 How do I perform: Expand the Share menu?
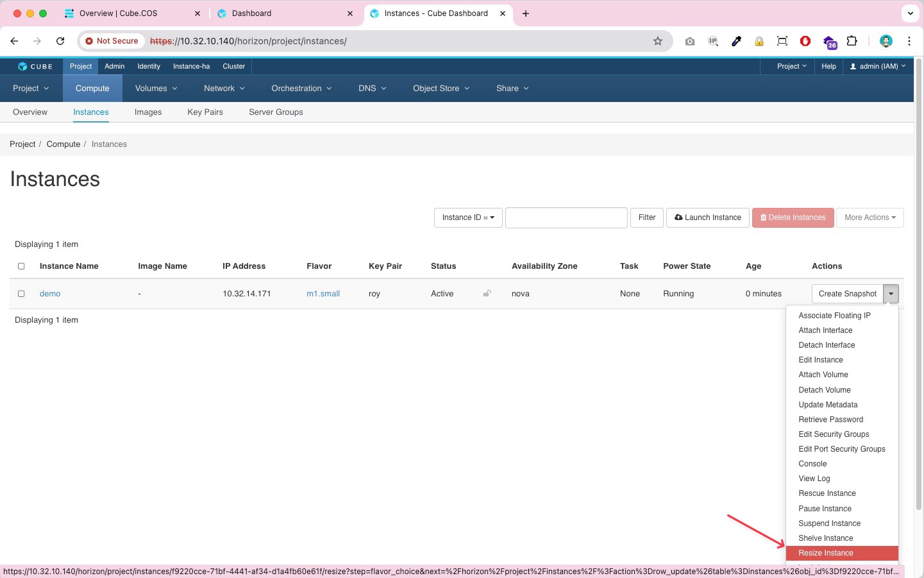click(512, 89)
